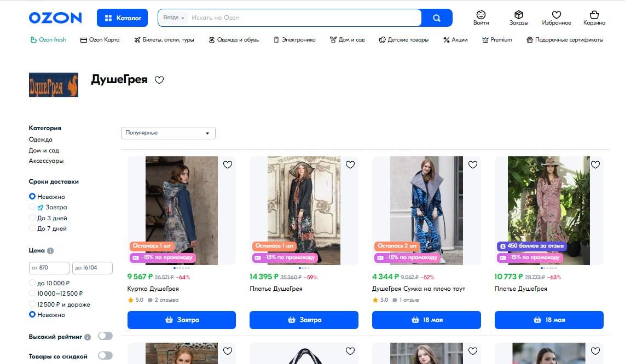Open 1 отзыв reviews for the tote bag
The height and width of the screenshot is (364, 625).
[406, 300]
